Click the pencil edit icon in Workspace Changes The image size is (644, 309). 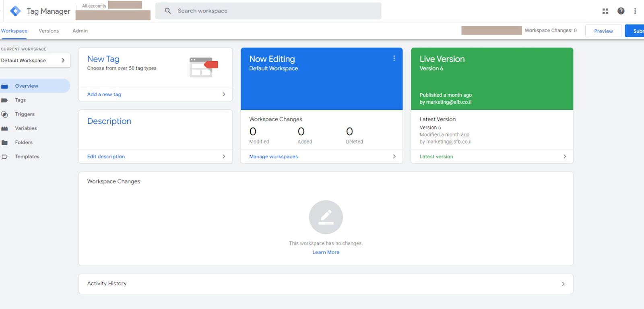(x=326, y=217)
